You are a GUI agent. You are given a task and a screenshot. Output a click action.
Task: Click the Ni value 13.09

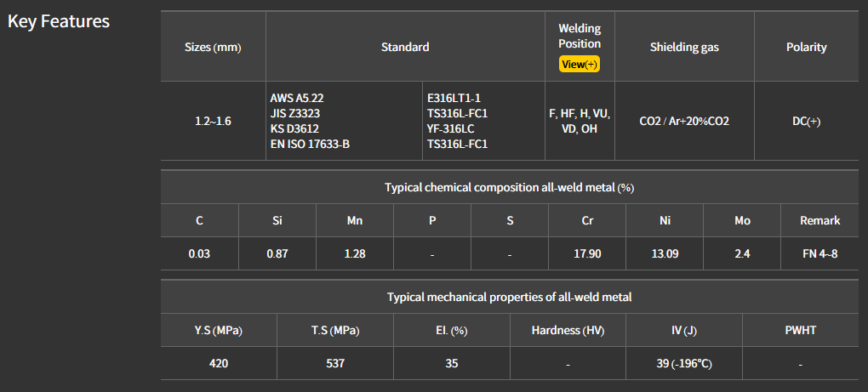click(x=665, y=254)
